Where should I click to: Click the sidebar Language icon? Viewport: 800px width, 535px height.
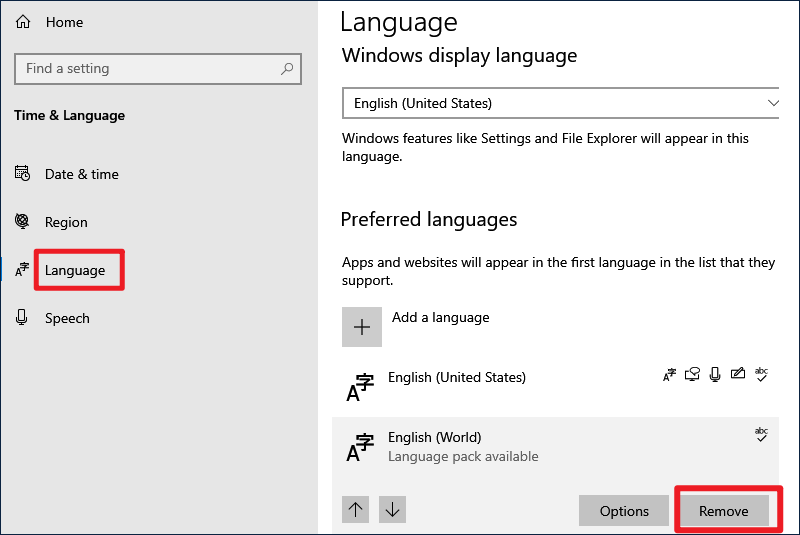point(22,269)
